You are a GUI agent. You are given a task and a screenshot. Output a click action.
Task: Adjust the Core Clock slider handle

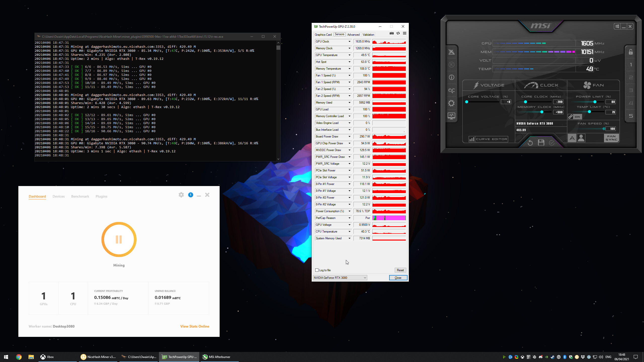(x=525, y=102)
